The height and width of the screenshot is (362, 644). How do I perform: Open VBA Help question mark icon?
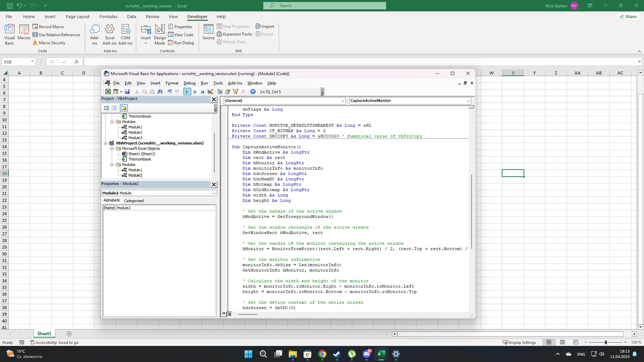253,92
